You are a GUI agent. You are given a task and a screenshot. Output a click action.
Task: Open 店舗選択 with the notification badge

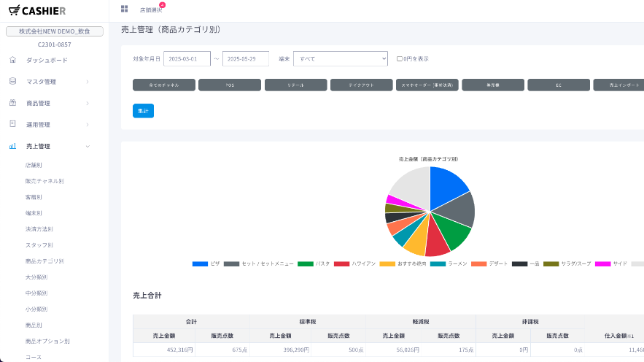[151, 9]
